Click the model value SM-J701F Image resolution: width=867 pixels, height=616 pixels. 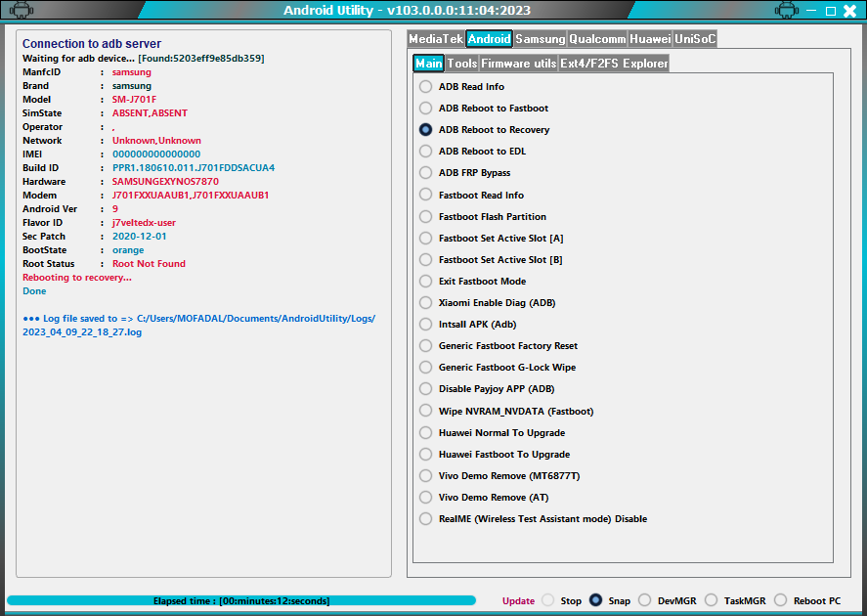tap(134, 100)
